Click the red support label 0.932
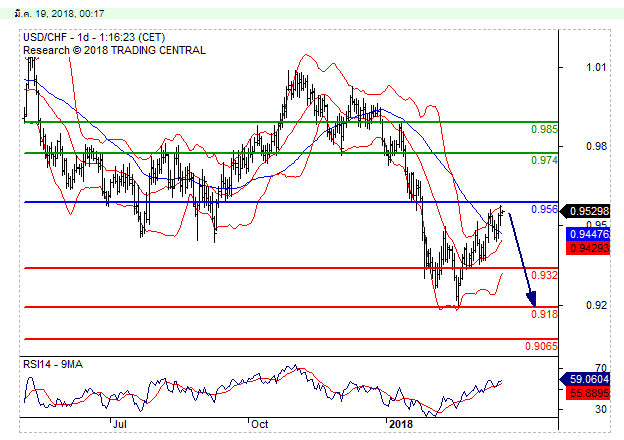The image size is (624, 440). [x=544, y=275]
